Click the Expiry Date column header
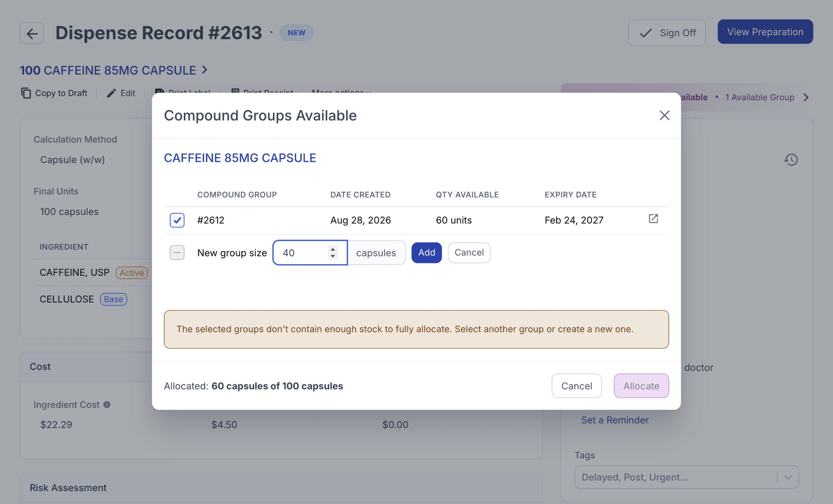The height and width of the screenshot is (504, 833). tap(570, 195)
